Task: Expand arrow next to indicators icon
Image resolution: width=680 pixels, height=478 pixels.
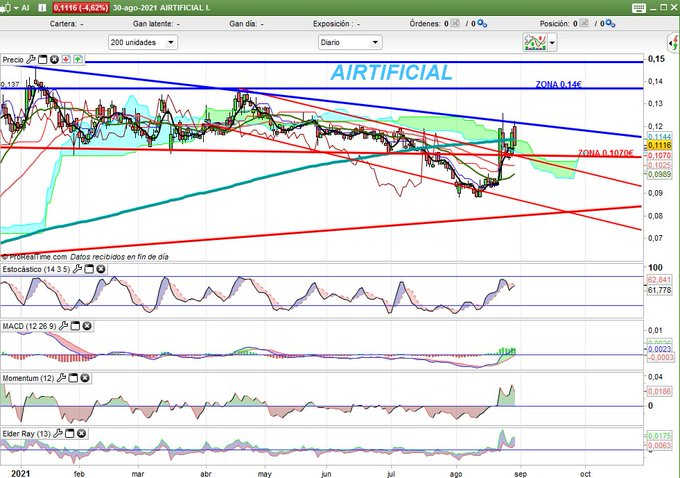Action: [552, 43]
